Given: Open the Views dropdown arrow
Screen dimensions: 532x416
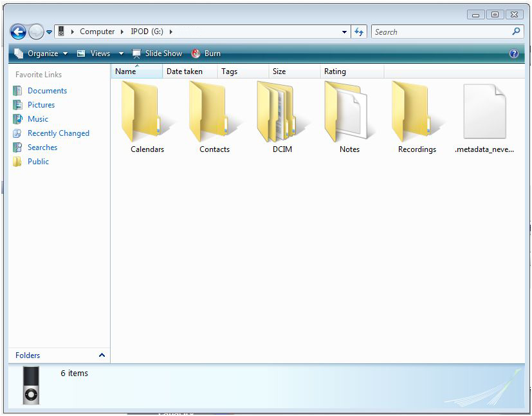Looking at the screenshot, I should pyautogui.click(x=121, y=53).
